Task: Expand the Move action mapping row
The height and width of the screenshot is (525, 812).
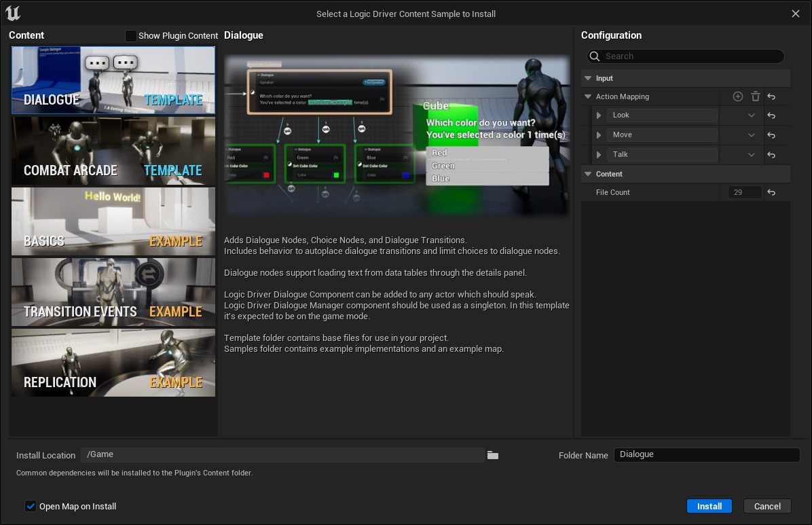Action: (x=598, y=134)
